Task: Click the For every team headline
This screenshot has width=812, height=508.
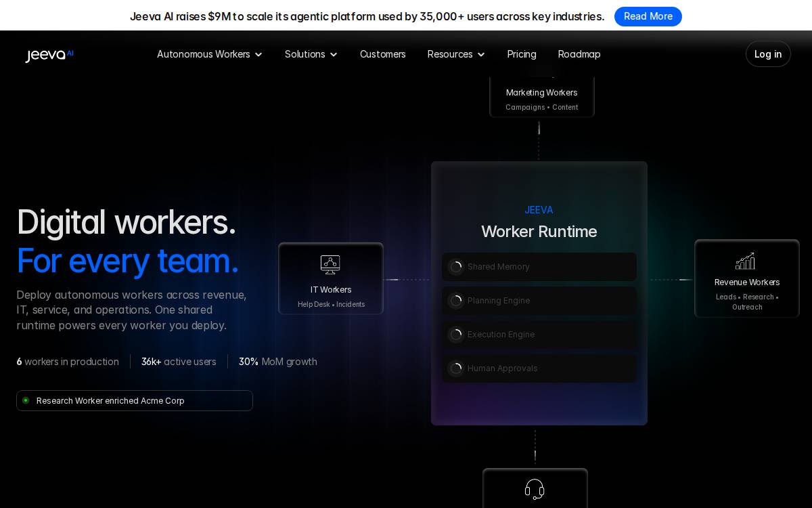Action: [128, 261]
